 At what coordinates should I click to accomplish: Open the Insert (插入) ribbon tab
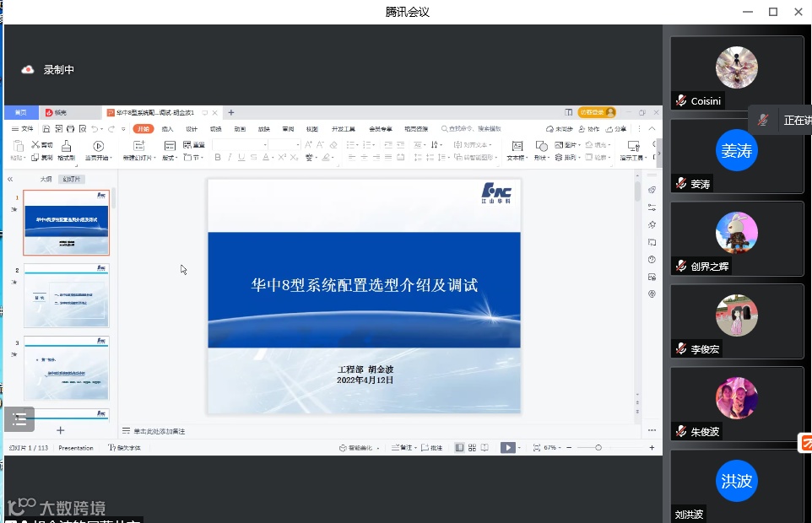coord(167,129)
